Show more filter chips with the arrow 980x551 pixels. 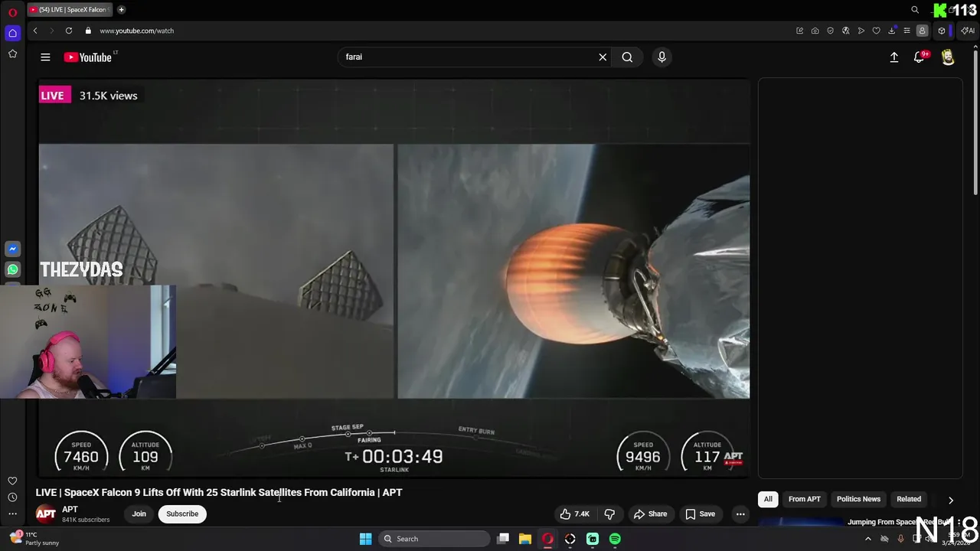[x=951, y=500]
